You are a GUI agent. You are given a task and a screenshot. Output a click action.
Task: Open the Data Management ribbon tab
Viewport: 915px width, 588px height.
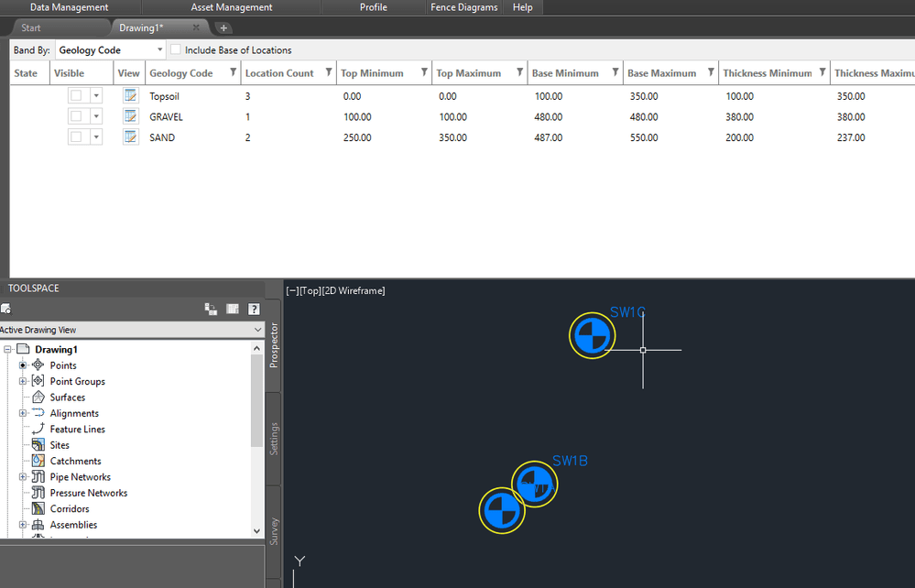(x=69, y=7)
